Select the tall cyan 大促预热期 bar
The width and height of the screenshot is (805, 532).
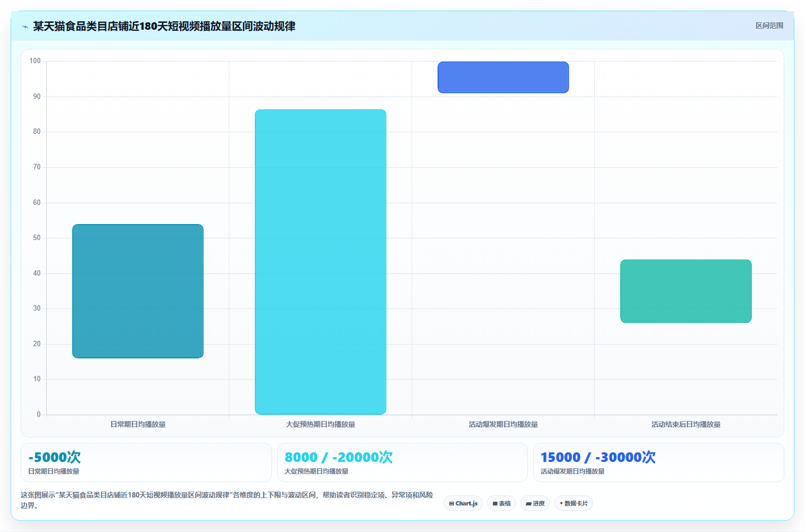tap(321, 262)
